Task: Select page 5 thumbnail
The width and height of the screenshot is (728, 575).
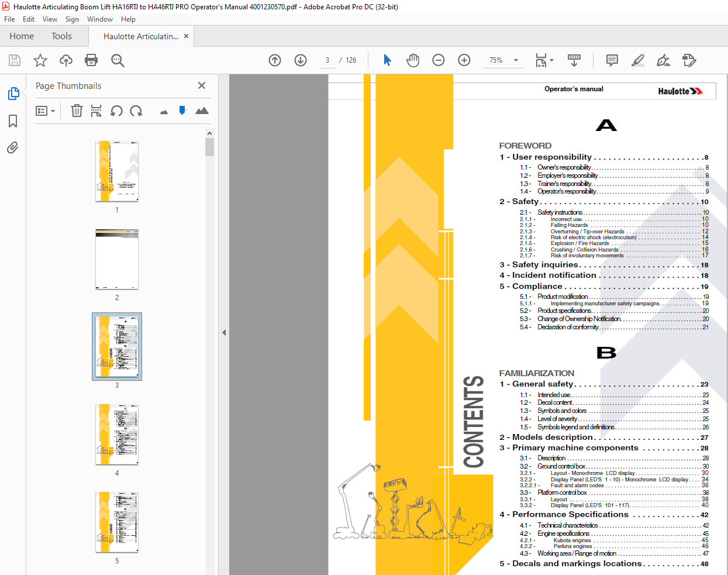Action: [117, 522]
